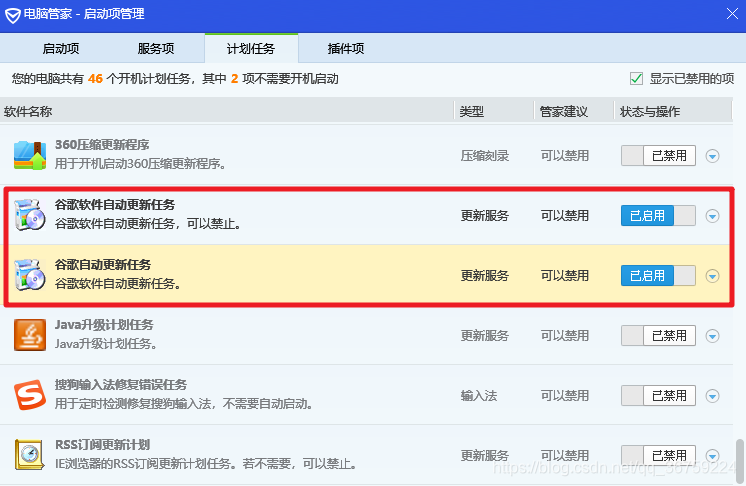Click the Java升级计划任务 coffee icon
The width and height of the screenshot is (746, 486).
(x=30, y=335)
